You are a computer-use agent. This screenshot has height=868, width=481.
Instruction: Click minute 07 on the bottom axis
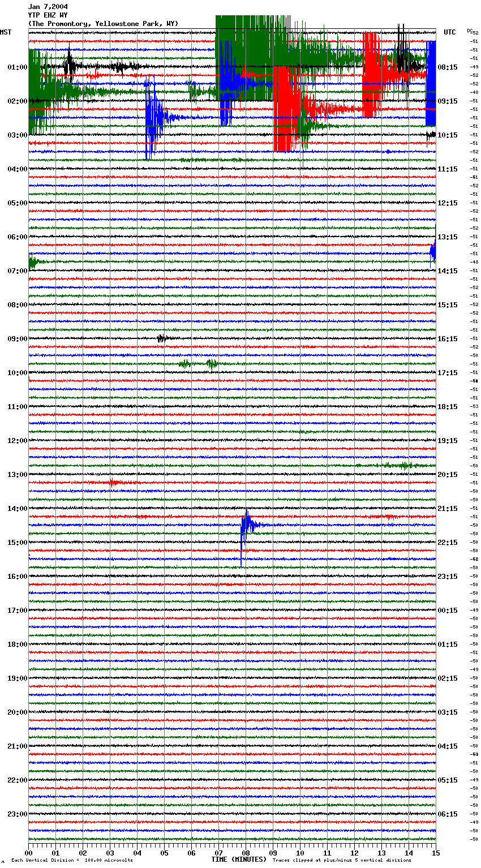pyautogui.click(x=218, y=853)
